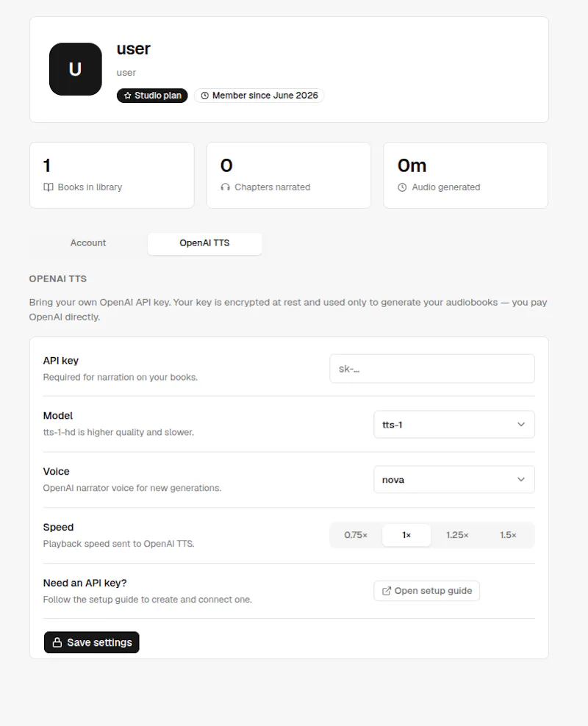Set speed to 0.75×

(356, 535)
